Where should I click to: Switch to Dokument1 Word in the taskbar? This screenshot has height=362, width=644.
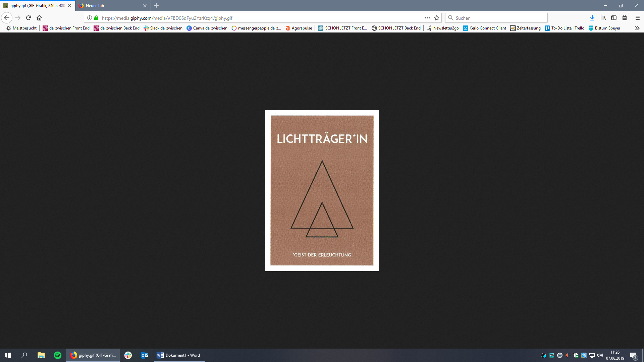179,355
